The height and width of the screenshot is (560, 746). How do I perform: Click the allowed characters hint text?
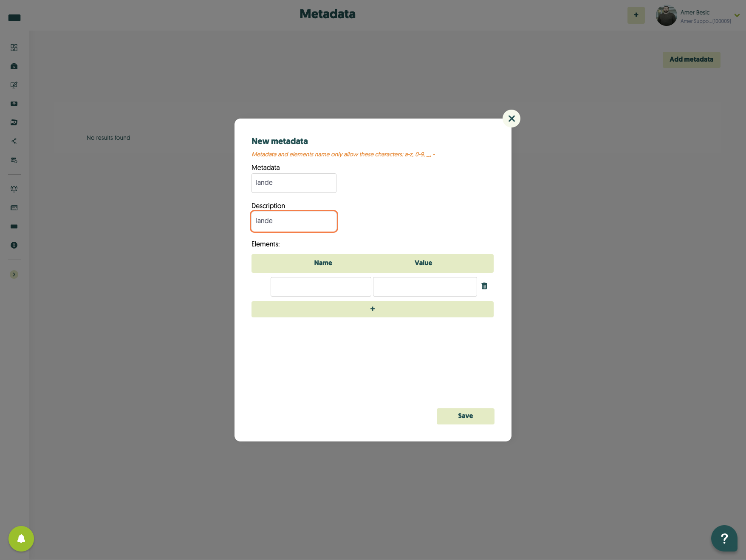point(343,154)
